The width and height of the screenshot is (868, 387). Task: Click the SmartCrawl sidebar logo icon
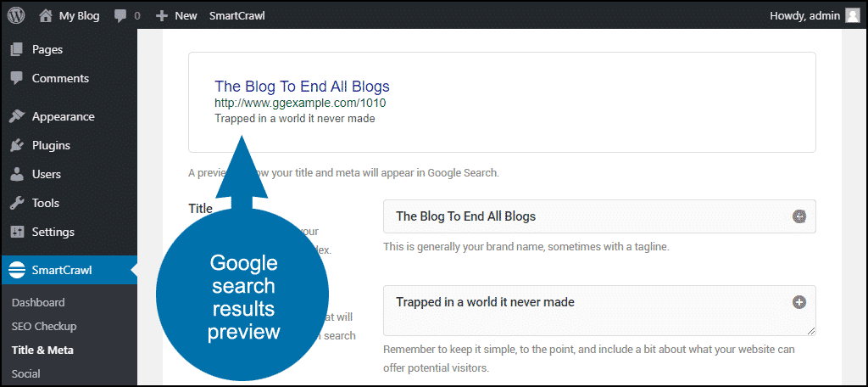17,271
